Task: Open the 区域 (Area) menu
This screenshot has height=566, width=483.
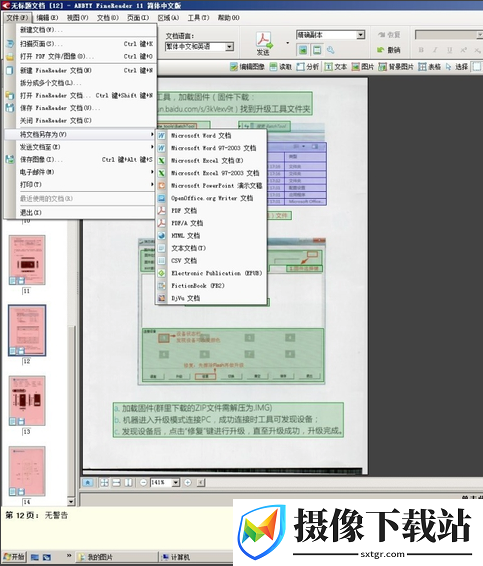Action: [168, 17]
